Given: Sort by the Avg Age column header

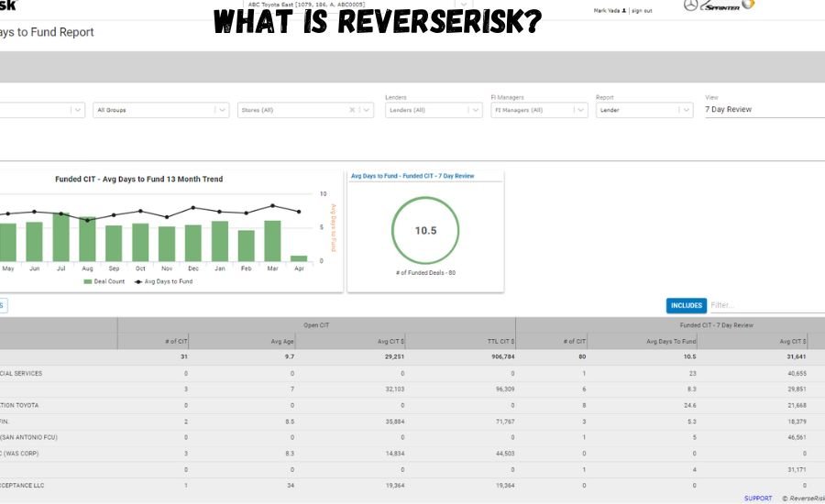Looking at the screenshot, I should pos(282,342).
